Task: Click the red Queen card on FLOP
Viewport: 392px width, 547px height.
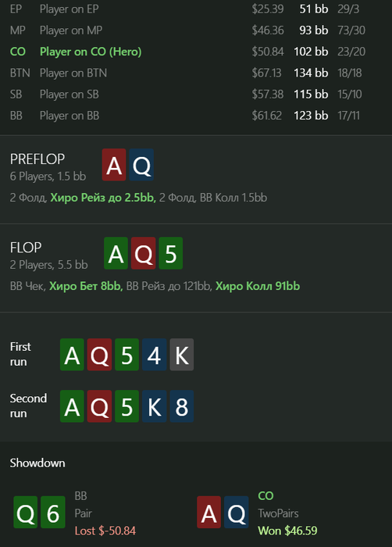Action: (144, 253)
